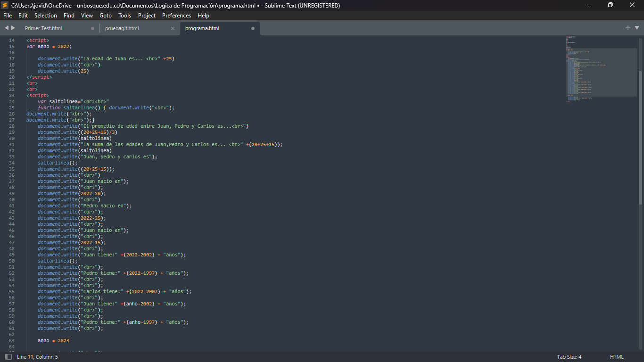644x362 pixels.
Task: Click the 'function saltarlinea()' line
Action: coord(106,108)
